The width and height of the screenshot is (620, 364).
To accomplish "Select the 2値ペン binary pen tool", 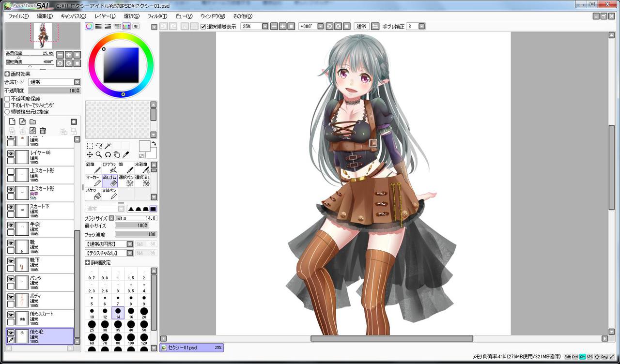I will (x=109, y=194).
